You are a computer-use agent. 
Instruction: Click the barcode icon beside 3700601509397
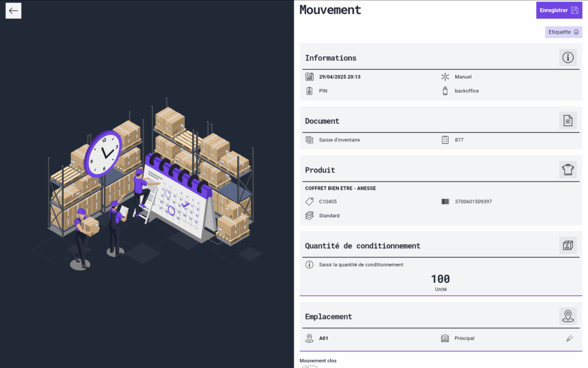(445, 202)
